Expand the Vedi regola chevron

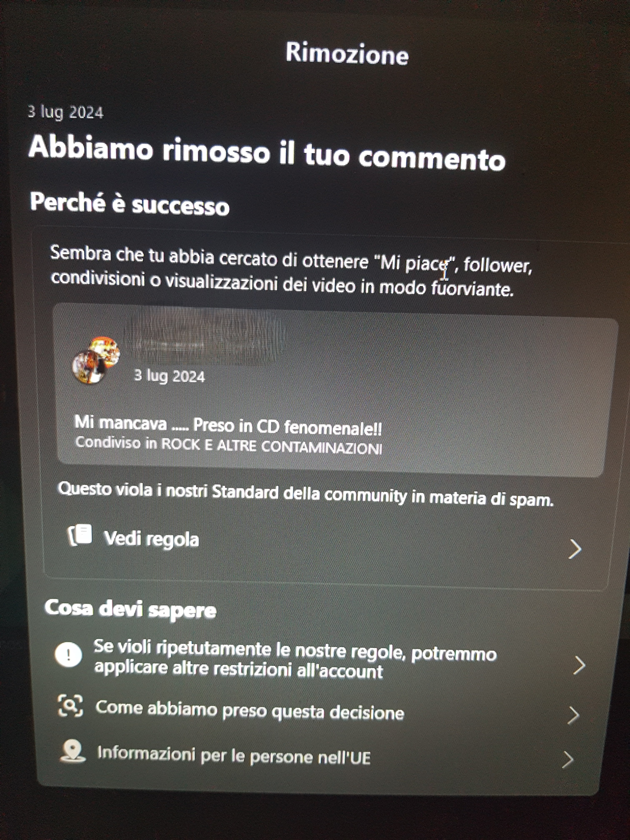575,549
